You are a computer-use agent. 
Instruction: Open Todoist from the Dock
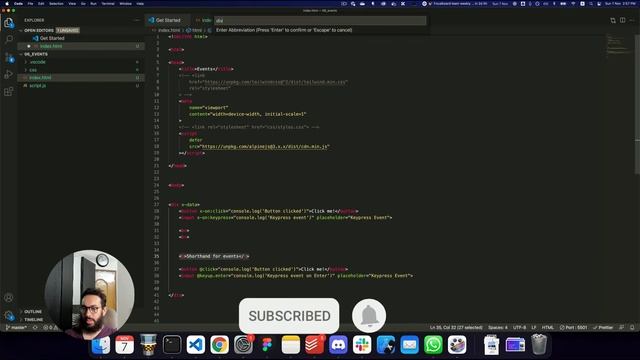click(x=314, y=345)
